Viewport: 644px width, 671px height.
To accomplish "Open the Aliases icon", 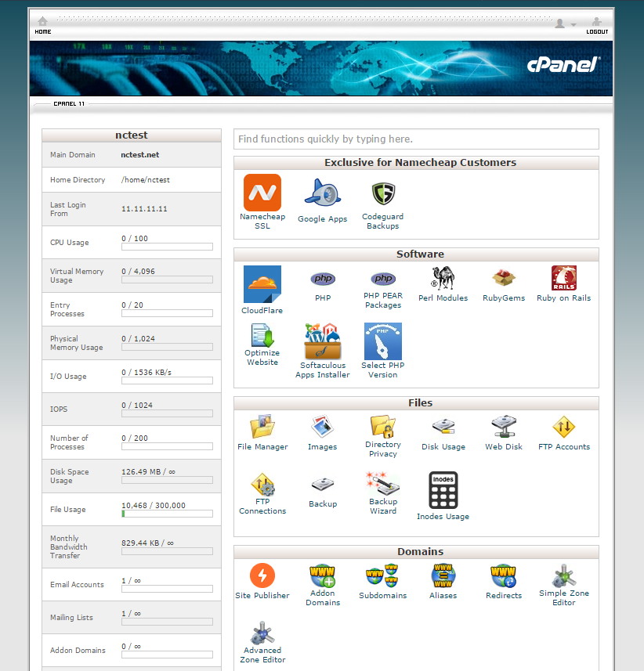I will point(443,575).
